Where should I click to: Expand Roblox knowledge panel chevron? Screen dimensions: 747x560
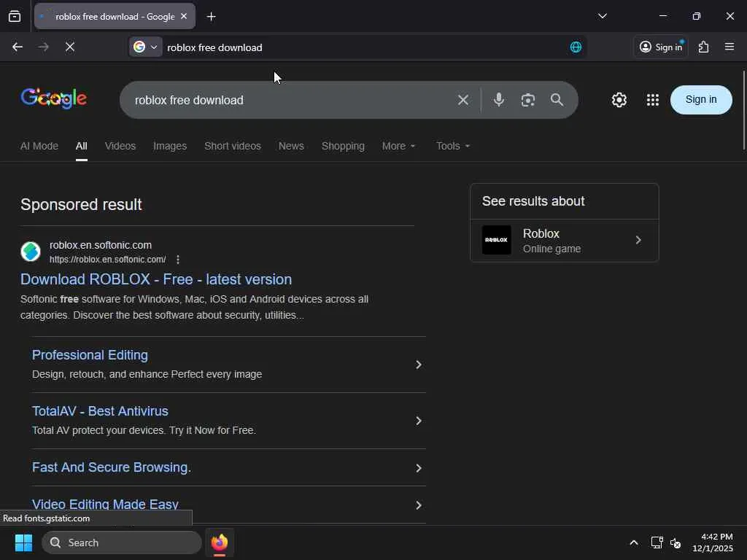pyautogui.click(x=638, y=240)
